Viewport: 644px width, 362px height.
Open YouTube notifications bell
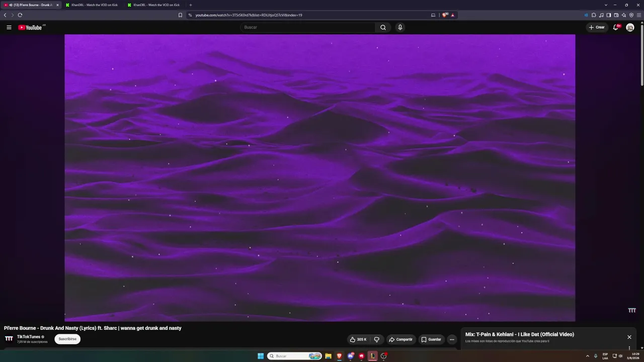click(x=615, y=27)
